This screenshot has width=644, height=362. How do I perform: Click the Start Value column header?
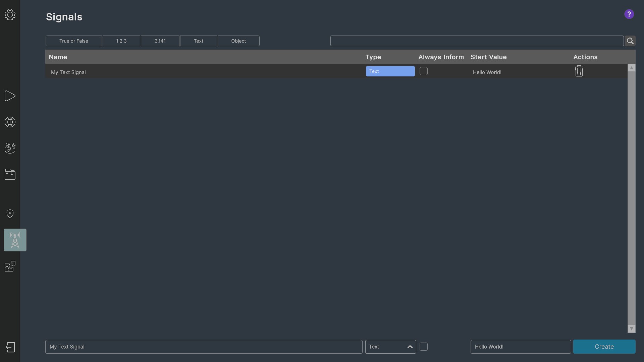click(489, 57)
